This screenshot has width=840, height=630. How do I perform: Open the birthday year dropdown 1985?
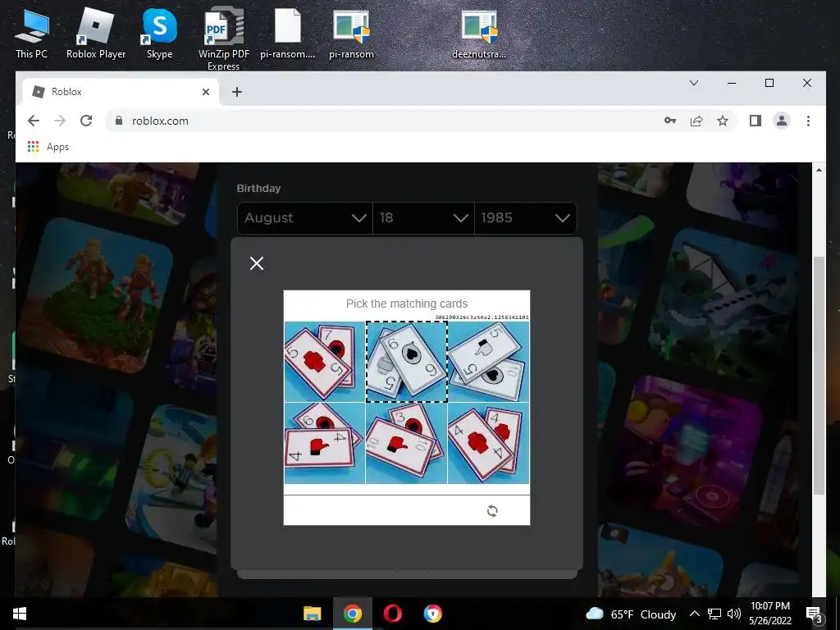[526, 218]
